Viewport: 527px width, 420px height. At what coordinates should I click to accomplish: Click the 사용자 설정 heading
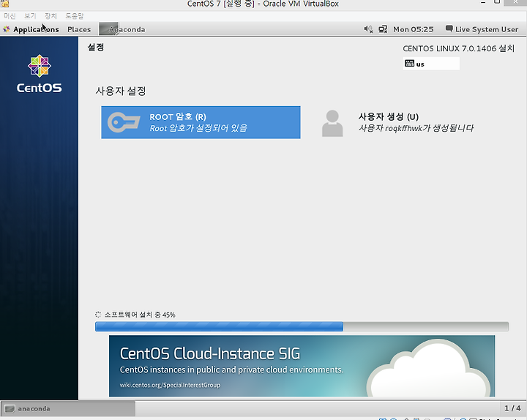click(x=121, y=91)
